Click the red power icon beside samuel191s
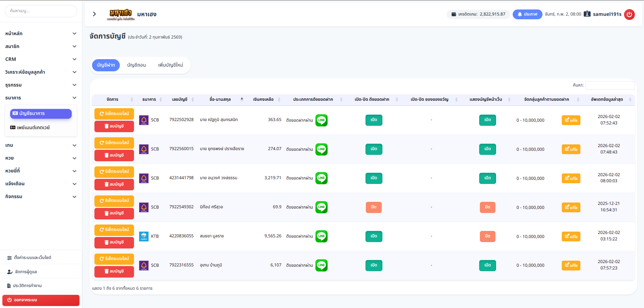 tap(629, 14)
